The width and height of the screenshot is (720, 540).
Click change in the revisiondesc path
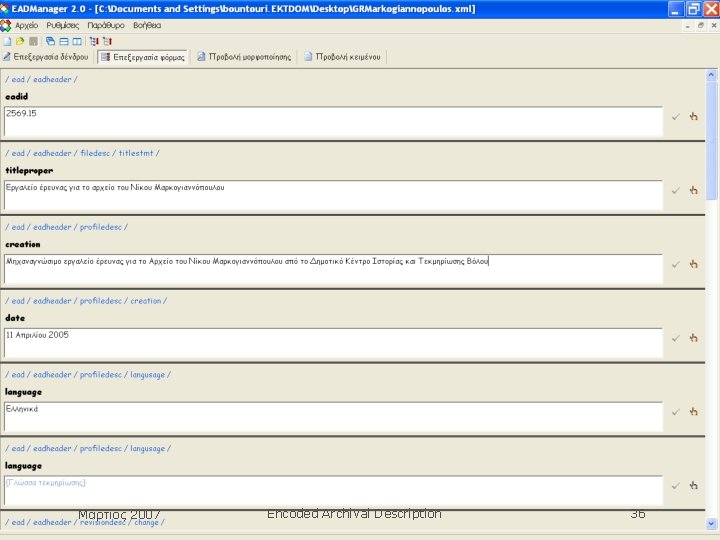146,523
